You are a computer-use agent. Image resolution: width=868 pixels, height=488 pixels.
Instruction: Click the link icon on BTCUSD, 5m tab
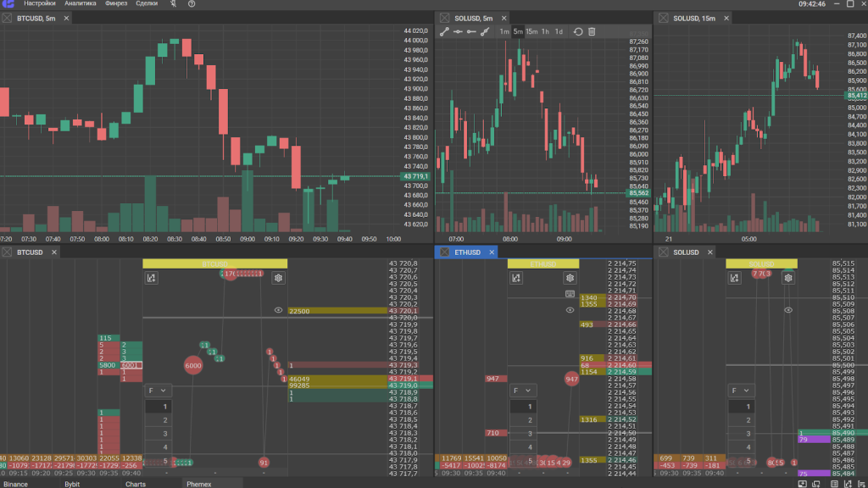[x=7, y=19]
